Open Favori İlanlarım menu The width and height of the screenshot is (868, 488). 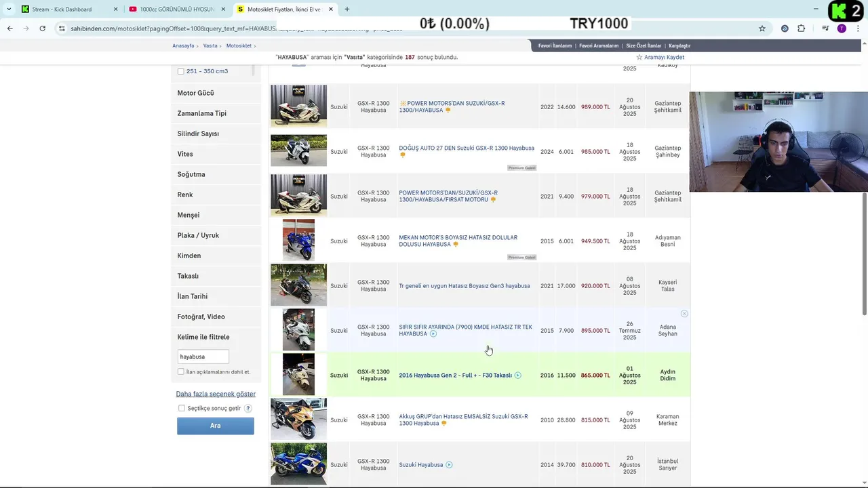(x=555, y=45)
